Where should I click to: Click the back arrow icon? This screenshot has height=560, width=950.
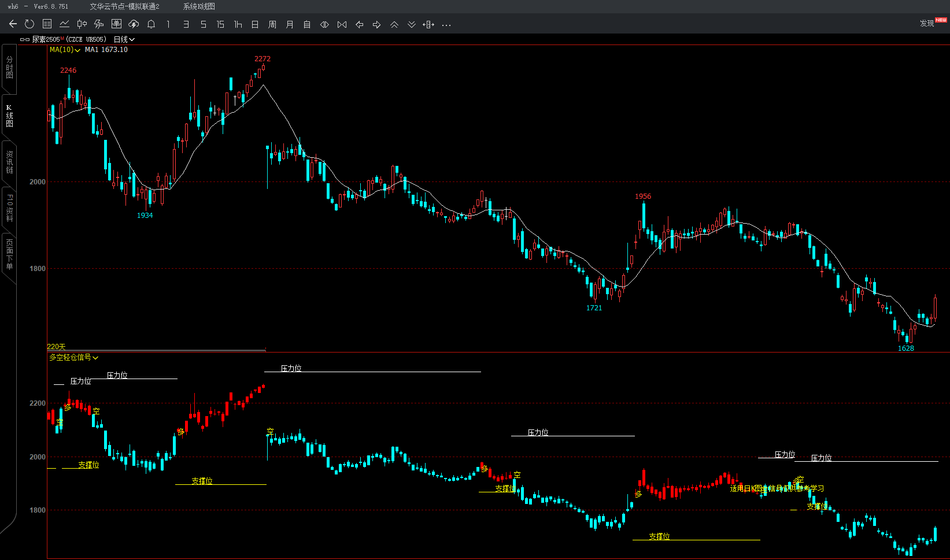[x=13, y=24]
